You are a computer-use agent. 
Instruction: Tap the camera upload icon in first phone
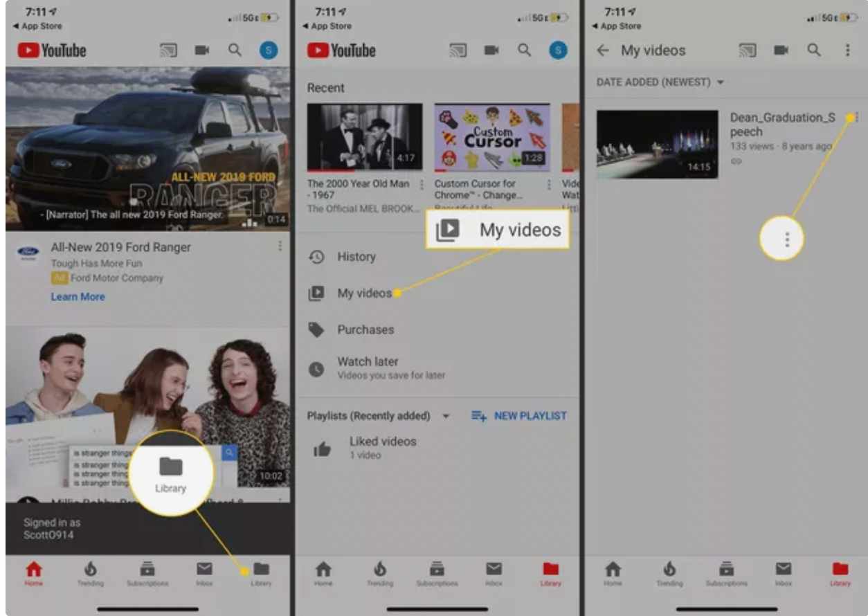click(201, 50)
